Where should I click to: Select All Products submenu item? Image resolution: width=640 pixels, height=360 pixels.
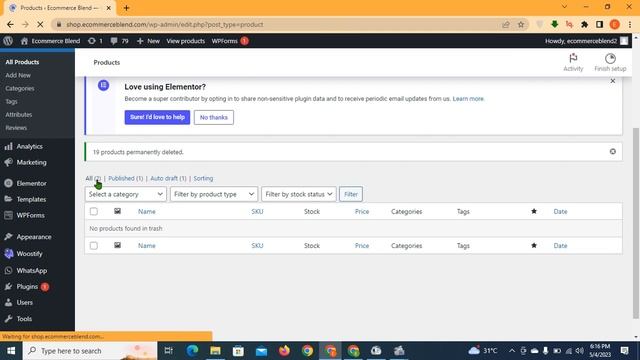pyautogui.click(x=22, y=62)
